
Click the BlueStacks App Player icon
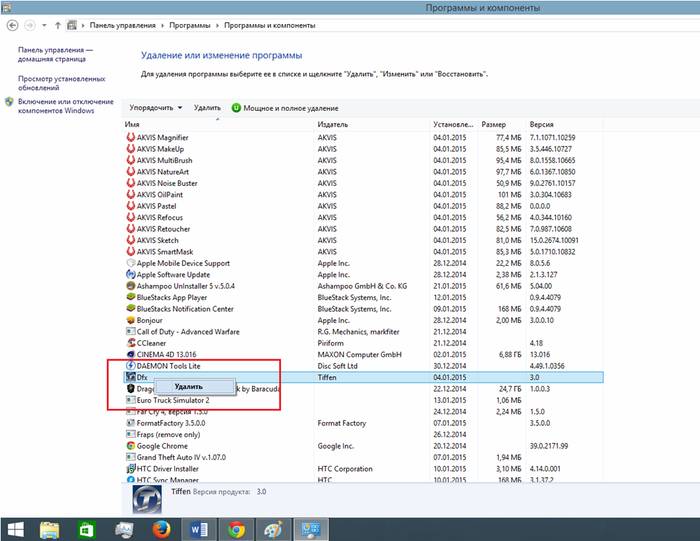point(130,297)
